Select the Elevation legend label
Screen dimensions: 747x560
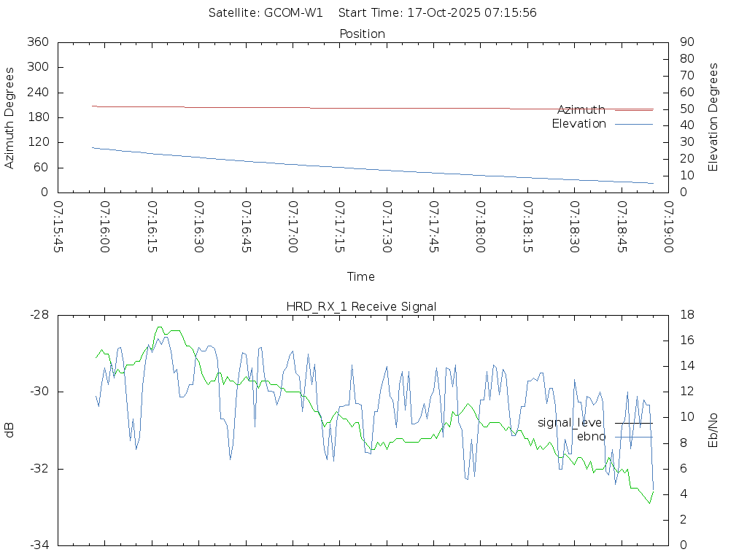tap(578, 124)
